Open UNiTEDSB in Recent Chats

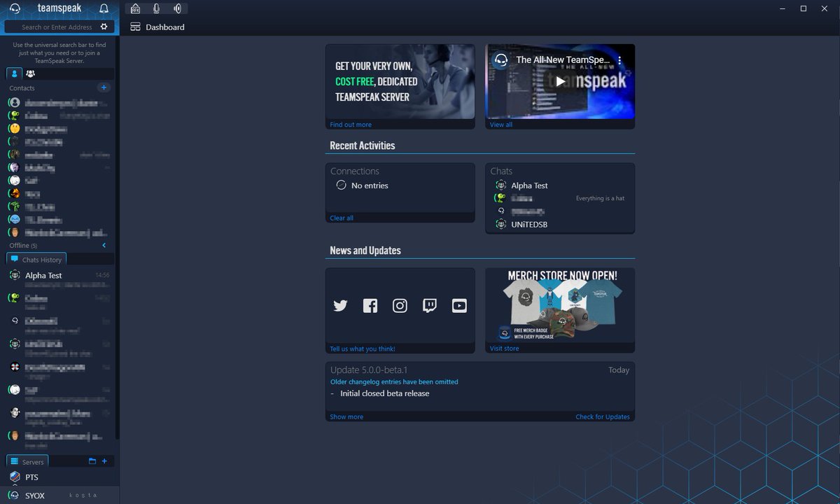(530, 225)
